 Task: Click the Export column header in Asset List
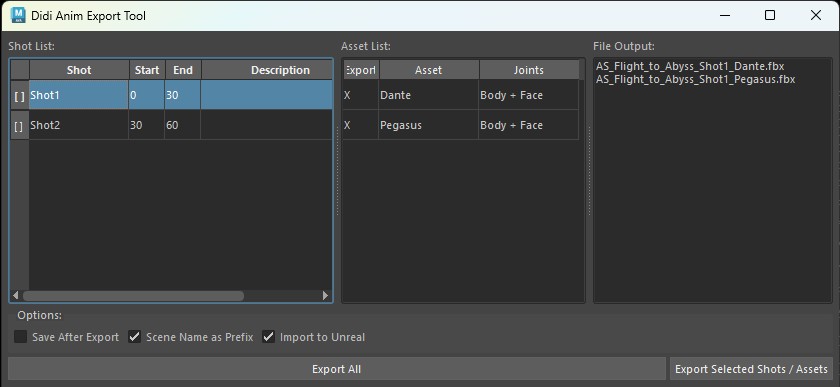tap(361, 70)
